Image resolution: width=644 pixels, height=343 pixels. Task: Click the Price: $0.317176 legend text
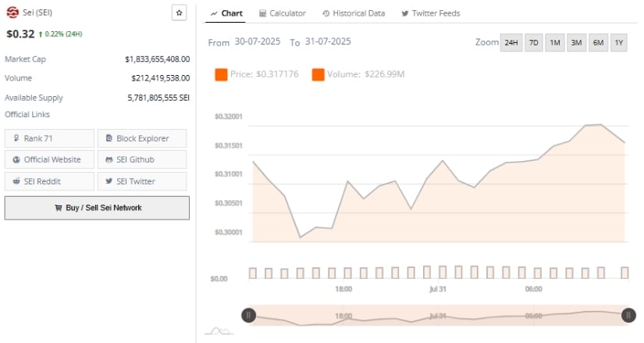pos(264,74)
